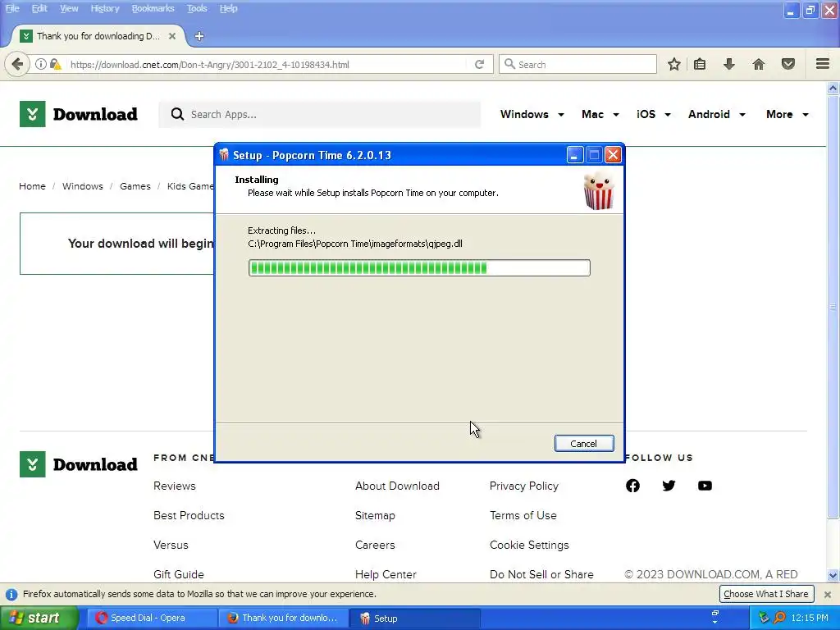The height and width of the screenshot is (630, 840).
Task: Open a new tab with the plus icon
Action: tap(199, 36)
